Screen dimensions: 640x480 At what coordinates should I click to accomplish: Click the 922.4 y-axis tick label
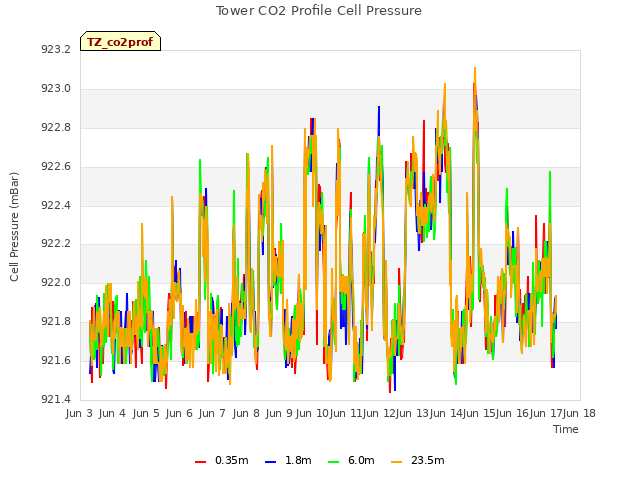pyautogui.click(x=56, y=205)
